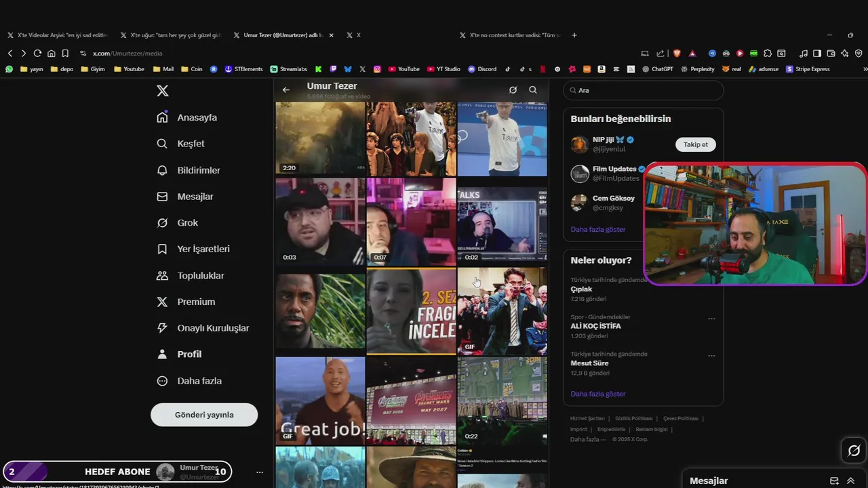The height and width of the screenshot is (488, 868).
Task: Open Mesajlar in the sidebar
Action: coord(184,197)
